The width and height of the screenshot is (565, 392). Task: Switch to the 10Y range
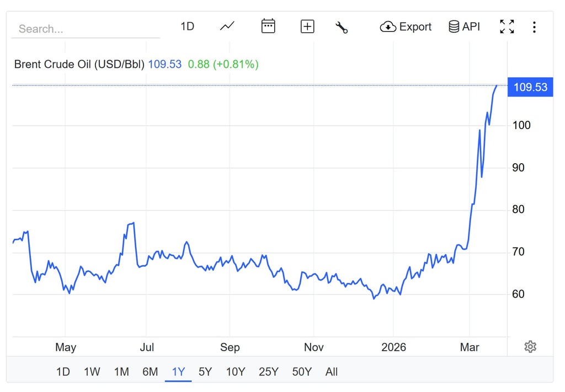pos(235,372)
